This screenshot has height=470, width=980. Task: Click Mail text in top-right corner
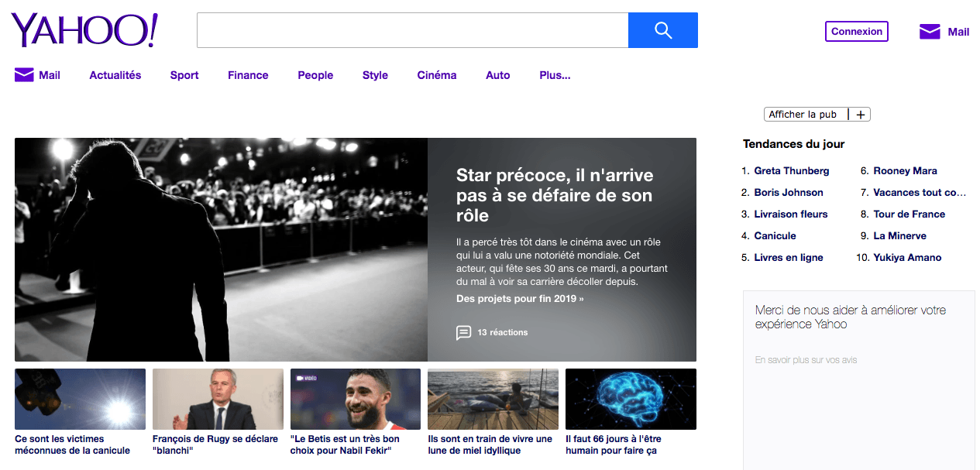pyautogui.click(x=958, y=32)
